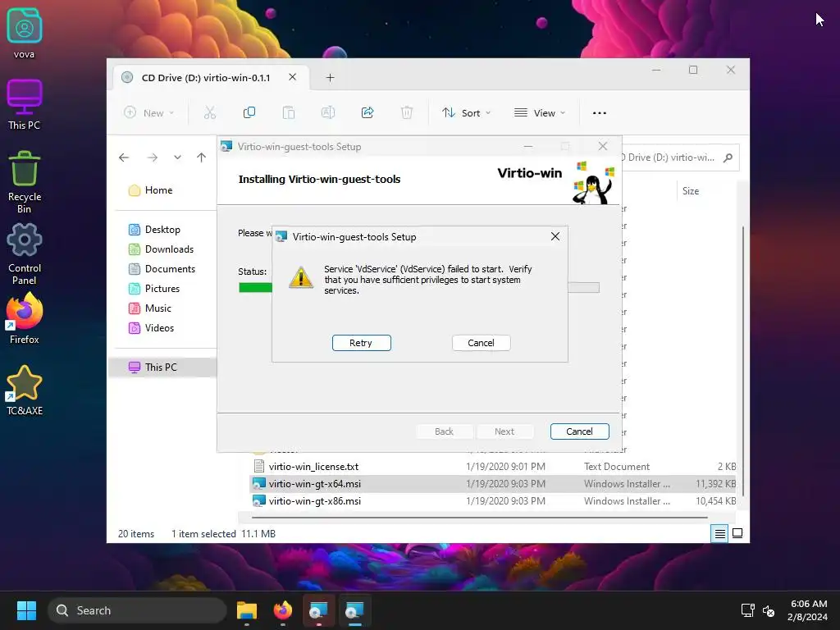Select This PC in the navigation pane
Viewport: 840px width, 630px height.
pos(162,367)
